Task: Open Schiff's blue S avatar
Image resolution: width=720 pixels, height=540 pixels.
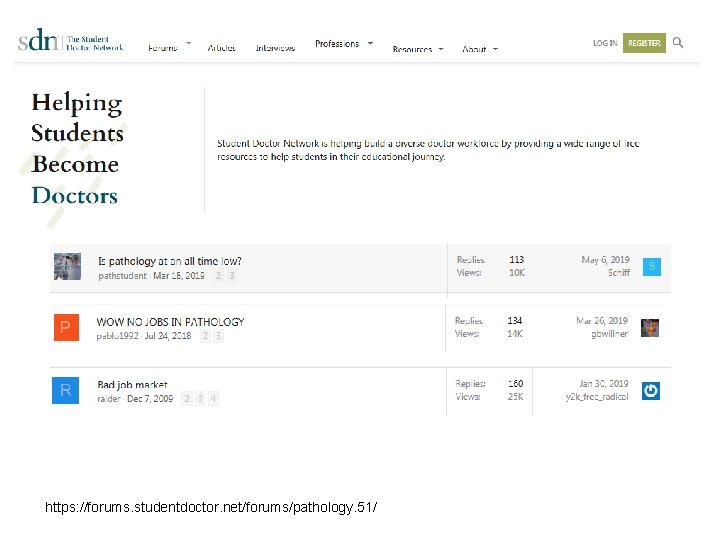Action: click(x=652, y=267)
